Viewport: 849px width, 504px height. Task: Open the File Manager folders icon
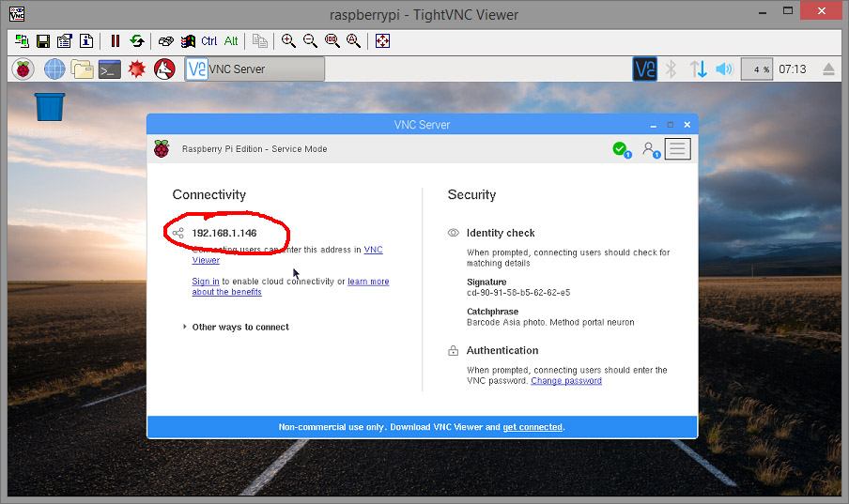click(83, 69)
